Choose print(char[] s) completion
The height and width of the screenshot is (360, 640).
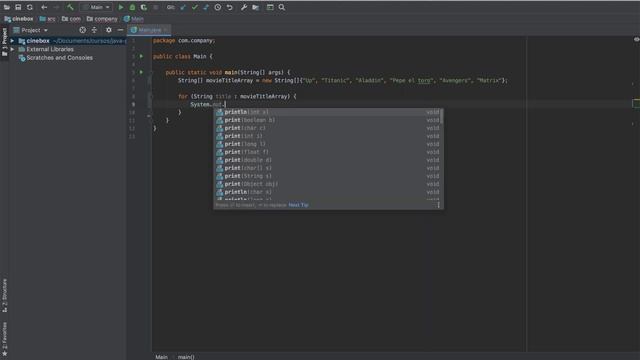328,168
